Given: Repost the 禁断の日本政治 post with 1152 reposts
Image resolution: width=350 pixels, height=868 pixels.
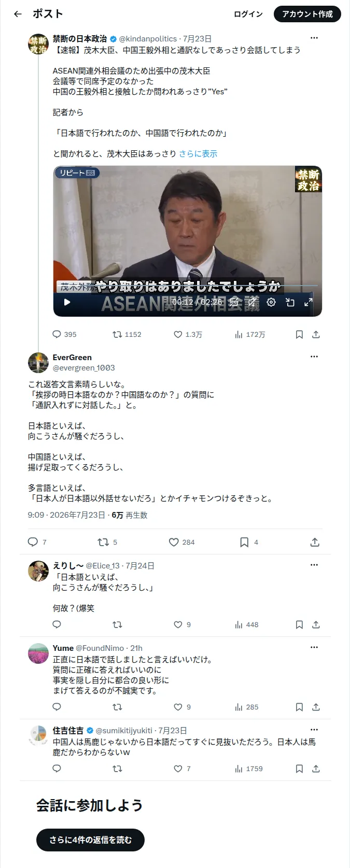Looking at the screenshot, I should pyautogui.click(x=127, y=335).
